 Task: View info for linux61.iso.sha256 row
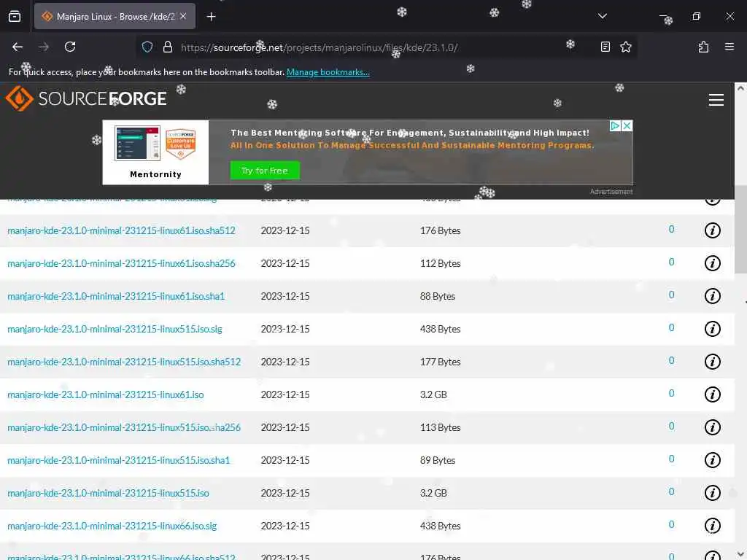[x=712, y=263]
